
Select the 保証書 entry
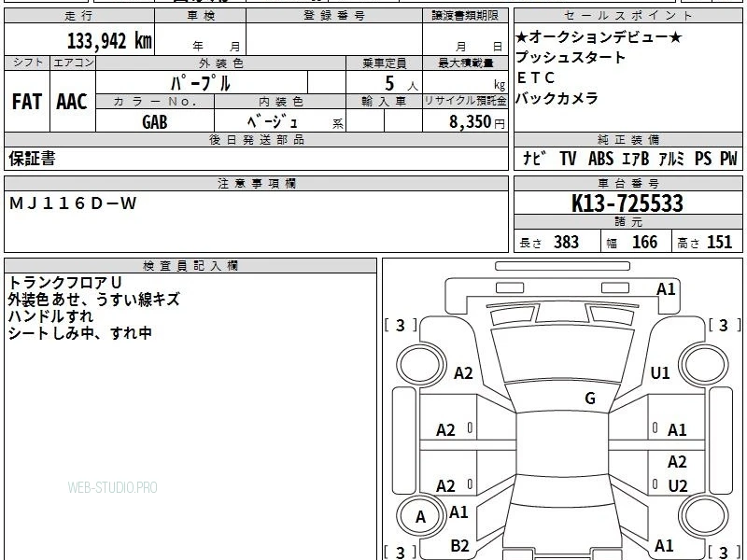click(x=32, y=159)
